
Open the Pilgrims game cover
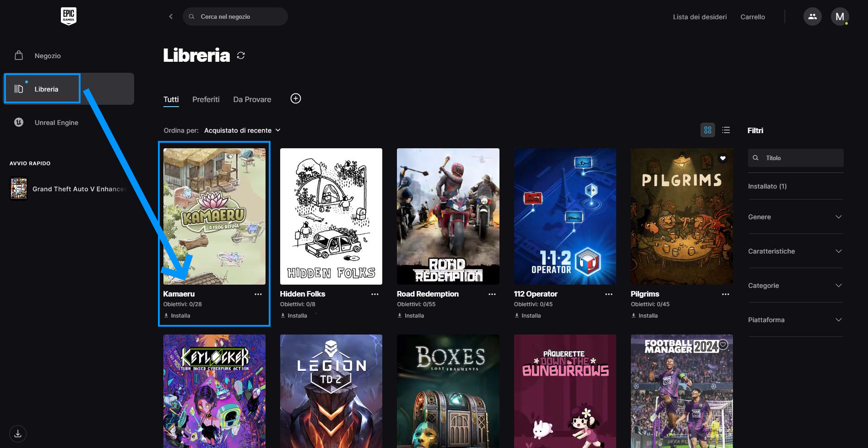682,216
